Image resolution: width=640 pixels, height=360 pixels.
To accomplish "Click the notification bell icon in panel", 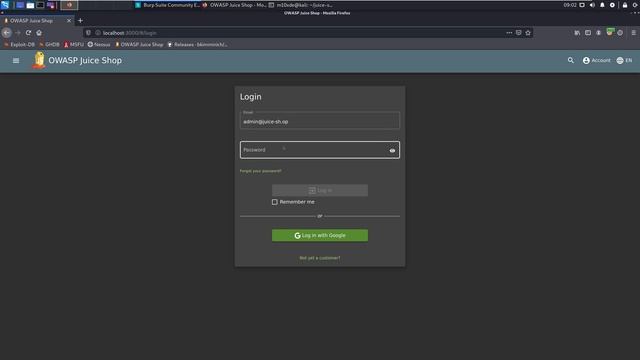I will [602, 5].
